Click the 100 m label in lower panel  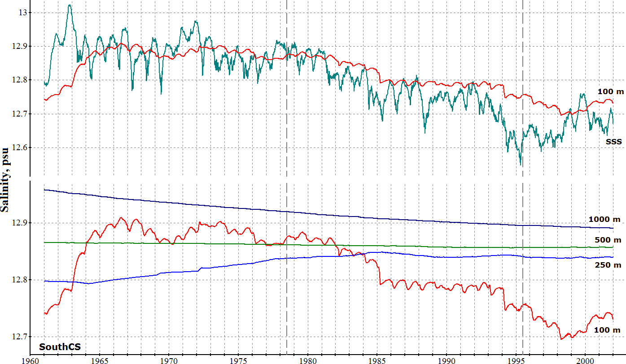(607, 330)
